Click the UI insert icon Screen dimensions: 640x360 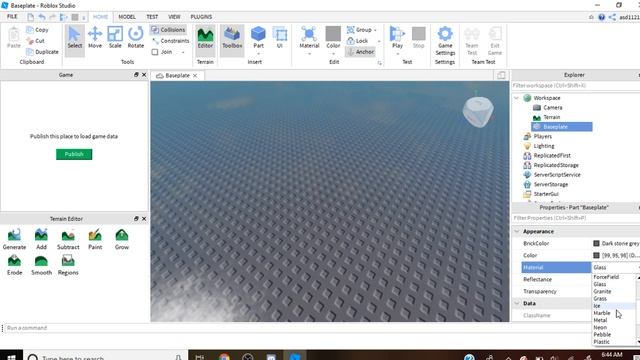280,38
